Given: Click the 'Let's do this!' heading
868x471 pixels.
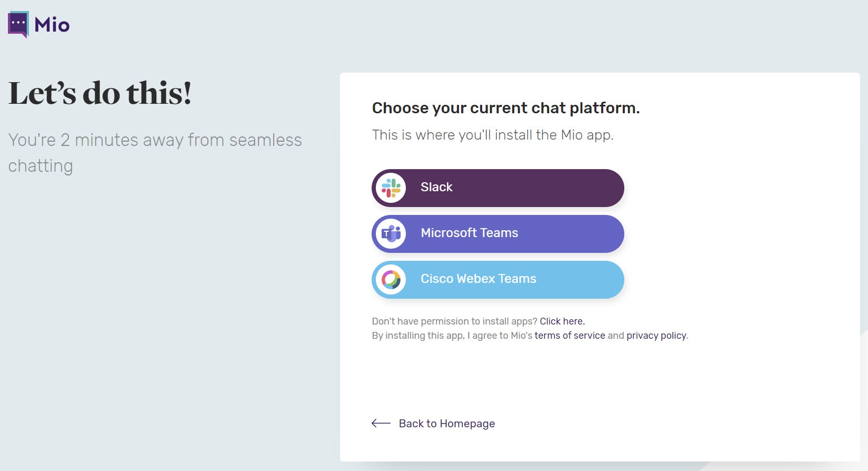Looking at the screenshot, I should pos(100,93).
